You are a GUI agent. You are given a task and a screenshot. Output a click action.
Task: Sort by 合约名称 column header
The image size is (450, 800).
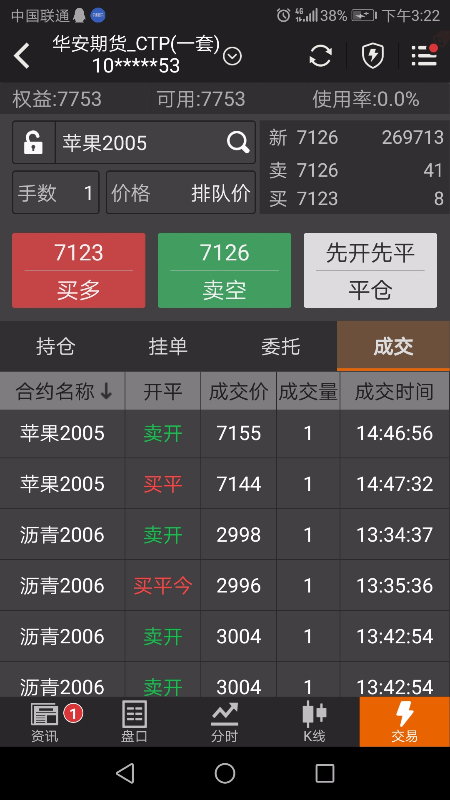pos(63,392)
